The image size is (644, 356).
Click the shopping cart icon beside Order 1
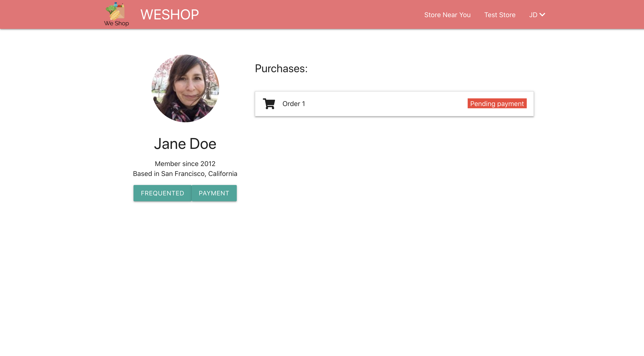pos(269,104)
